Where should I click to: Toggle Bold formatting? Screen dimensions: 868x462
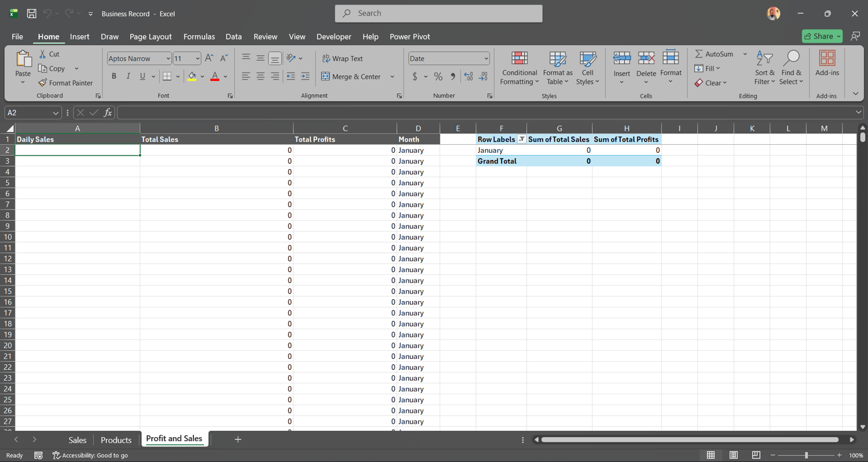(x=114, y=76)
